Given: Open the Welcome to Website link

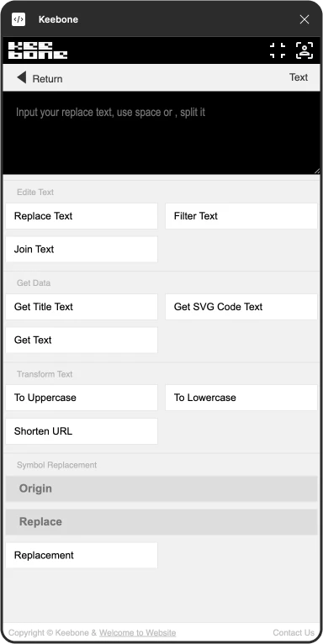Looking at the screenshot, I should [x=138, y=633].
